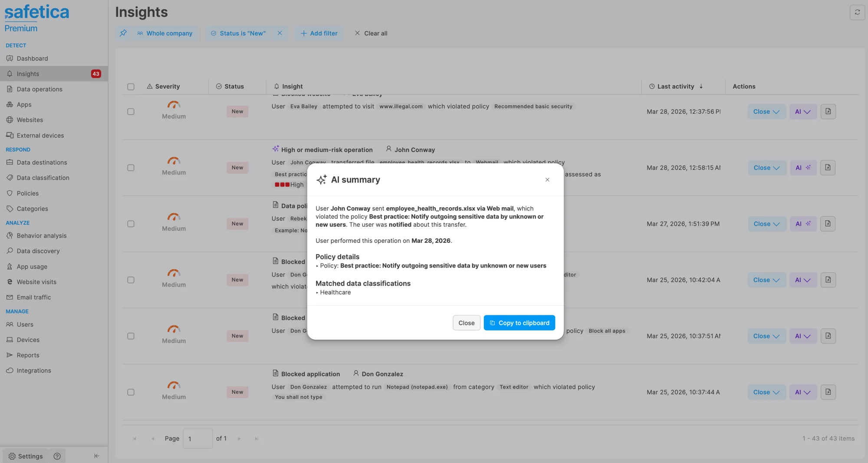Toggle the select-all checkbox in table header
868x463 pixels.
coord(131,86)
